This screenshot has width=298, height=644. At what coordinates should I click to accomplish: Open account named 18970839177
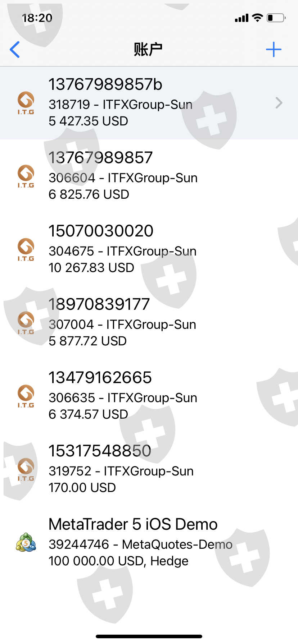[99, 304]
